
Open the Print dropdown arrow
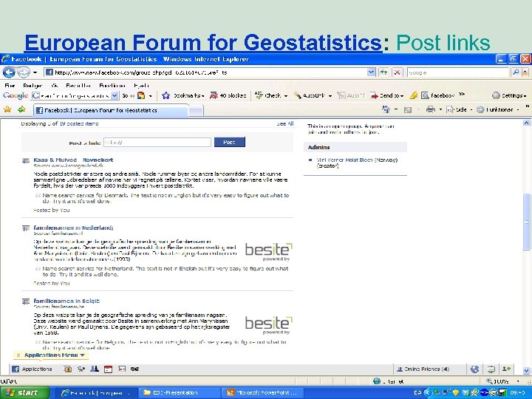click(440, 109)
